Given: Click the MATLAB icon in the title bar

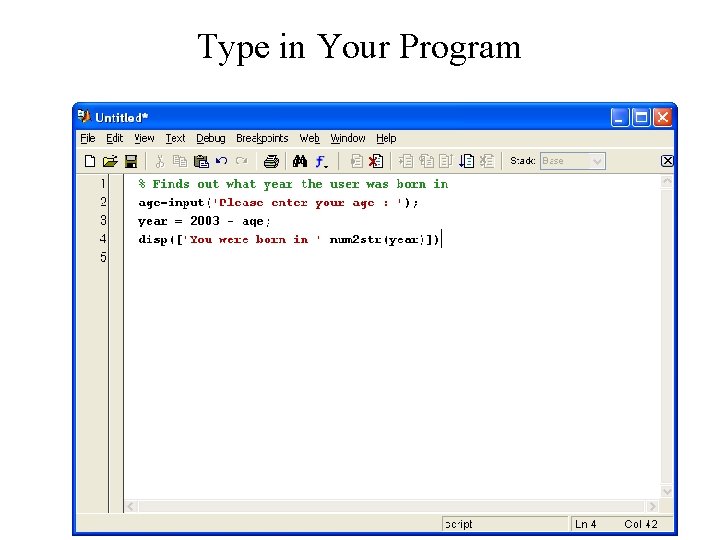Looking at the screenshot, I should click(84, 117).
